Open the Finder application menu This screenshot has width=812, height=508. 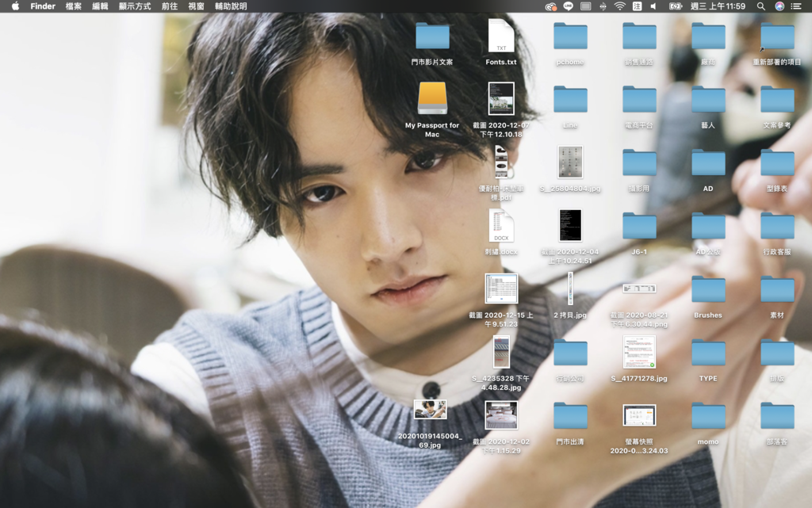click(43, 6)
